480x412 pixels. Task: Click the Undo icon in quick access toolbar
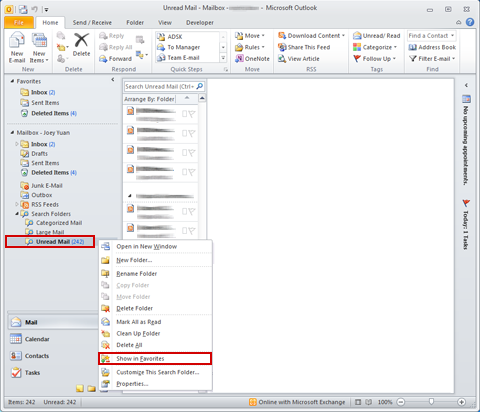click(34, 9)
